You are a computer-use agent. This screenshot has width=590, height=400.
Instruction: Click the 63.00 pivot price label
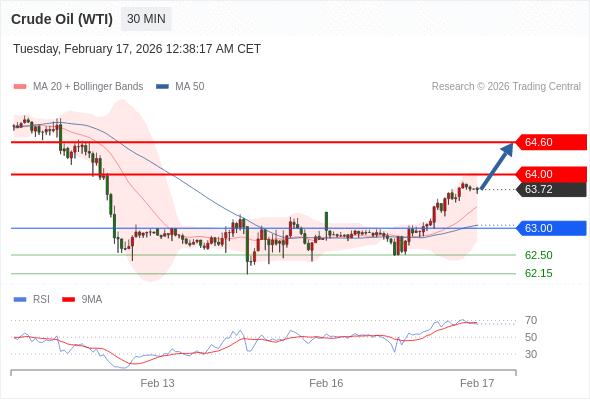pos(551,228)
